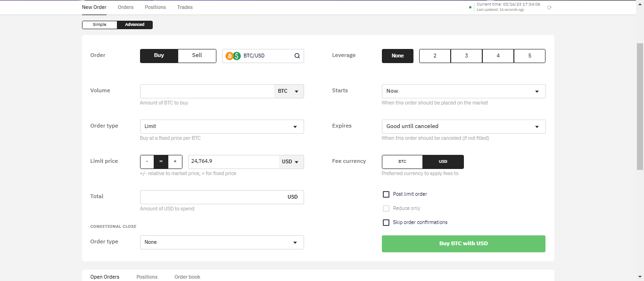
Task: Click the refresh icon beside last updated
Action: [x=549, y=8]
